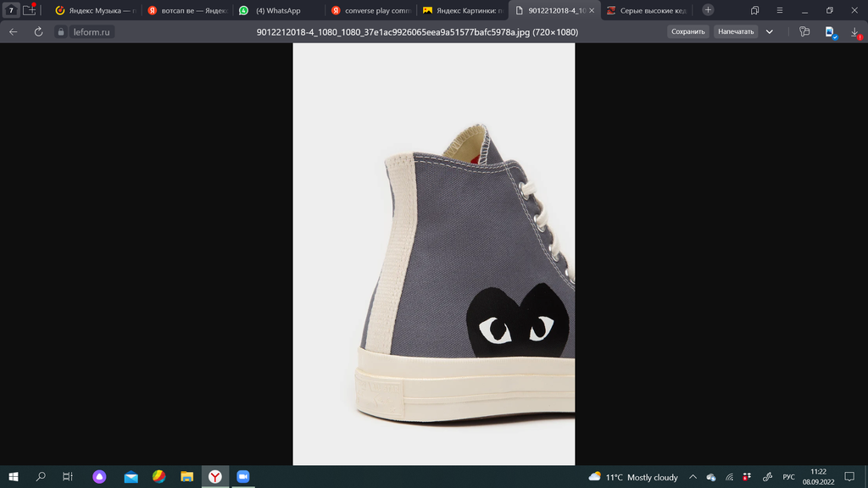Open a new tab with plus button

(708, 10)
